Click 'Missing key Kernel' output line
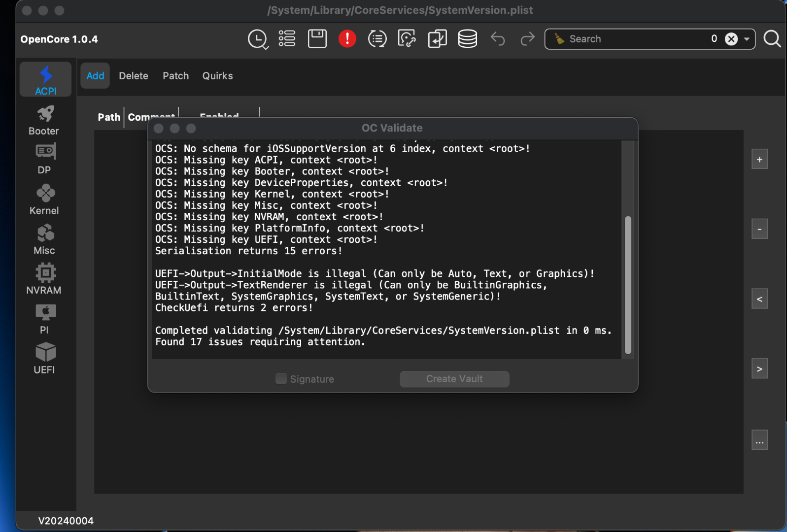Image resolution: width=787 pixels, height=532 pixels. pyautogui.click(x=272, y=194)
